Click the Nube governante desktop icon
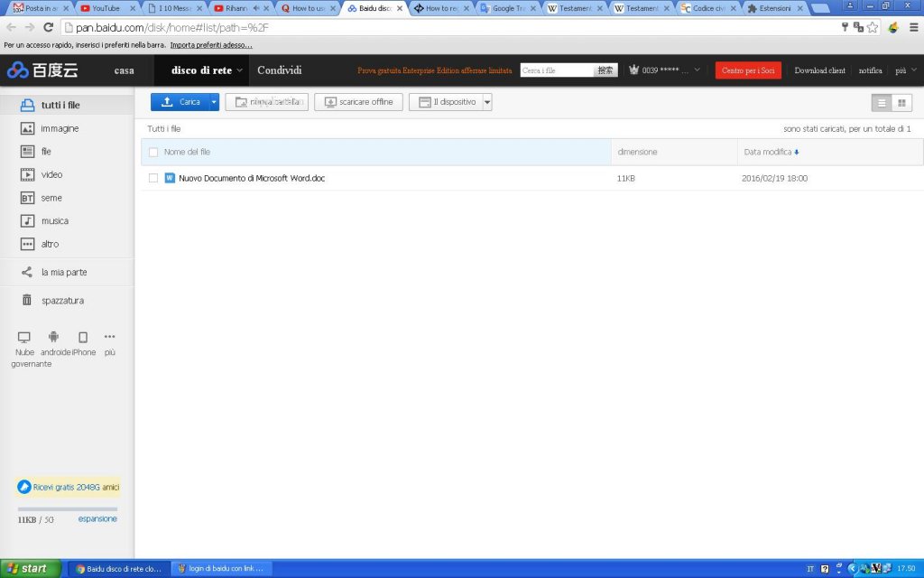The image size is (924, 578). (24, 338)
